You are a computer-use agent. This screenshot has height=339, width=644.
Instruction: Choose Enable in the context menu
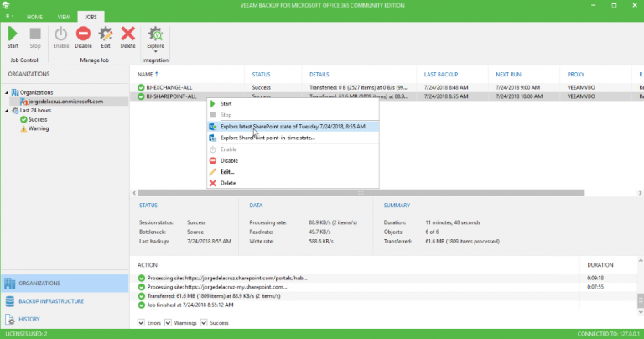coord(293,149)
